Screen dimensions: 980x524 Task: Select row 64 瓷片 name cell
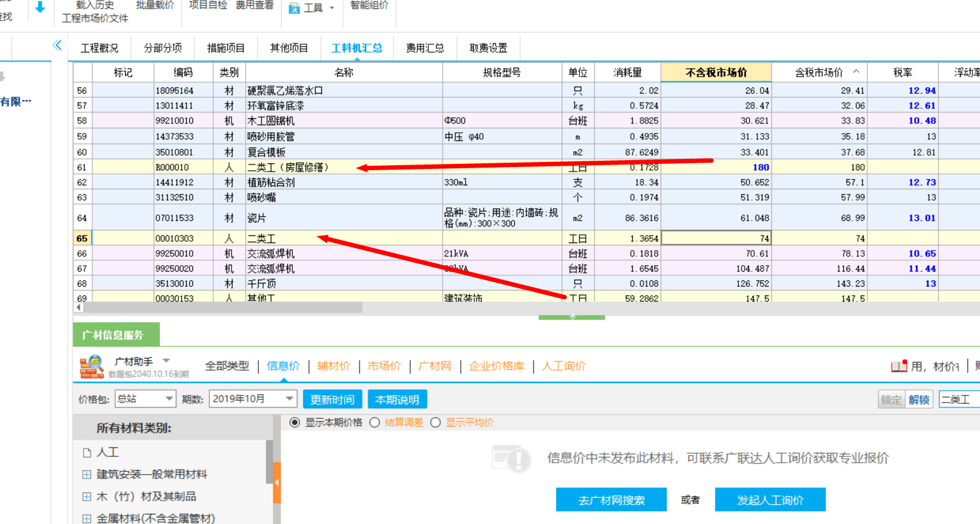click(344, 218)
